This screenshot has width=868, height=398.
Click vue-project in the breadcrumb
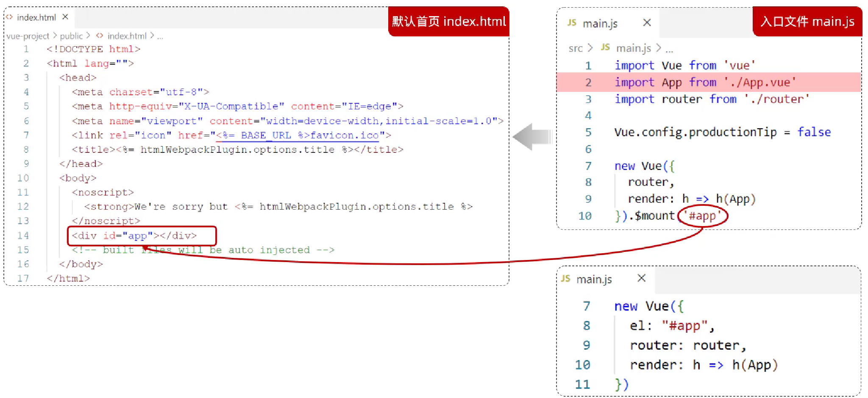pos(28,36)
